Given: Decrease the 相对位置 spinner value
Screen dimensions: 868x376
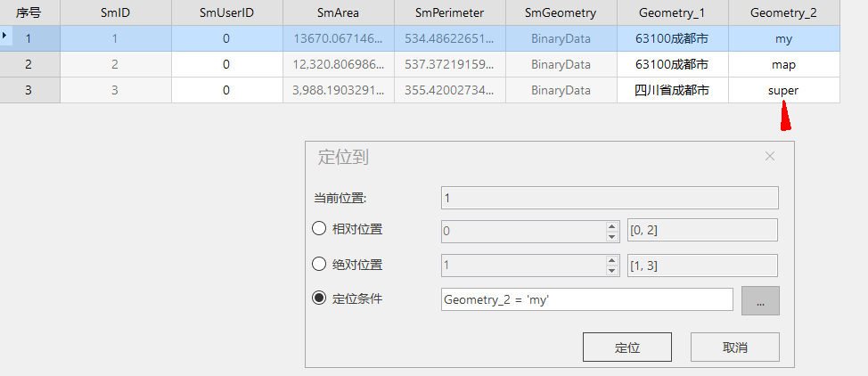Looking at the screenshot, I should tap(611, 236).
